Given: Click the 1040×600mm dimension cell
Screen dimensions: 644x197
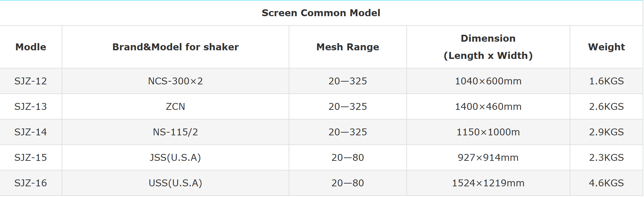Looking at the screenshot, I should pos(488,81).
